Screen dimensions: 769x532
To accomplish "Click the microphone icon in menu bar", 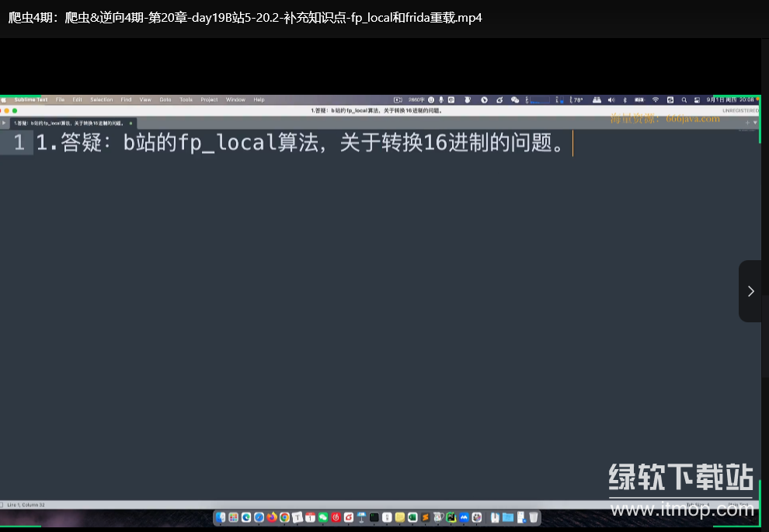I will [x=441, y=99].
